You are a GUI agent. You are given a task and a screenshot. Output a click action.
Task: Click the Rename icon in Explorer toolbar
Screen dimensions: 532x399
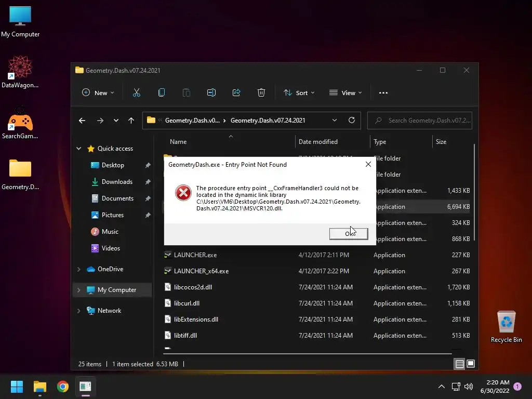211,92
